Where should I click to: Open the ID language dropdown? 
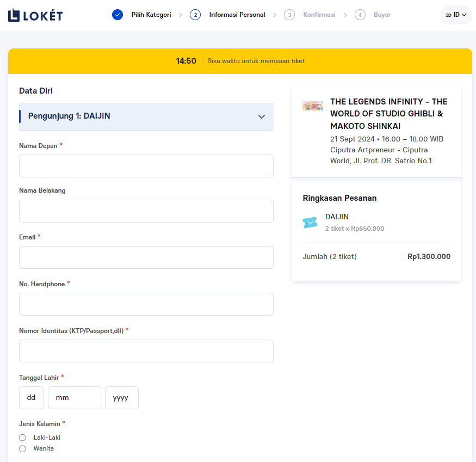click(x=456, y=15)
